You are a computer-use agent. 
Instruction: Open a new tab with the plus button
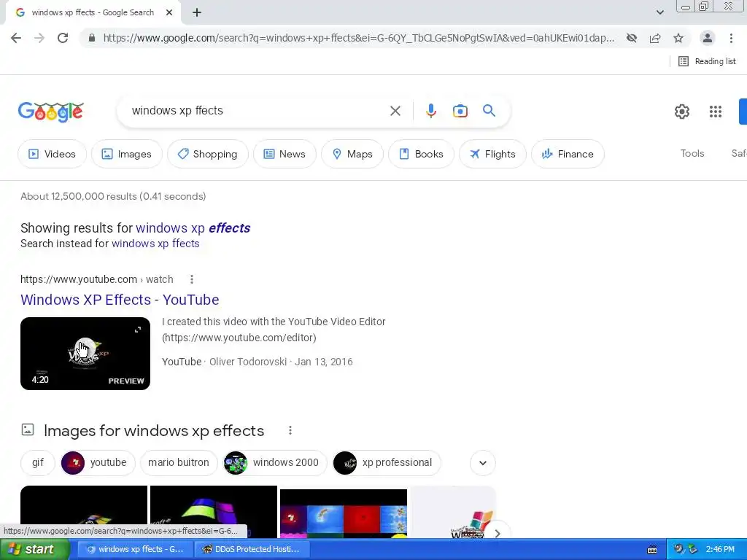197,13
